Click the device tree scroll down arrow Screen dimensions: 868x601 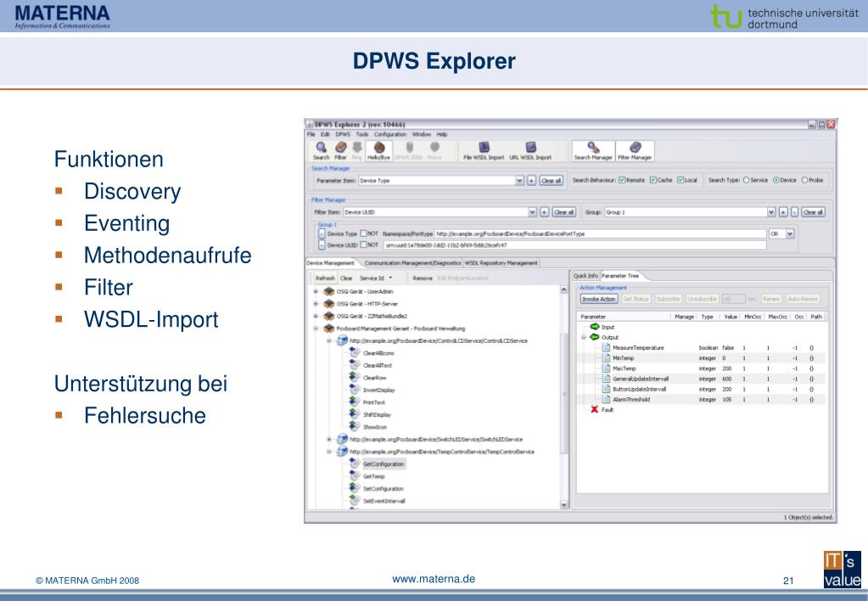(x=564, y=504)
